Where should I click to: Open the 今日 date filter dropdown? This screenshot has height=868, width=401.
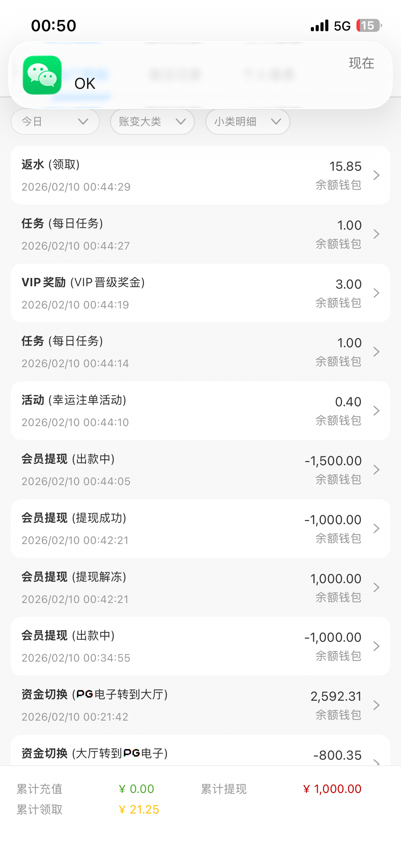coord(55,122)
